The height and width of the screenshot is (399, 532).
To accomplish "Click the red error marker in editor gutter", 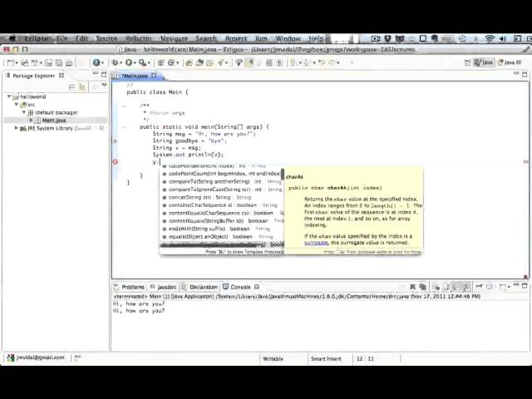I will (x=116, y=162).
